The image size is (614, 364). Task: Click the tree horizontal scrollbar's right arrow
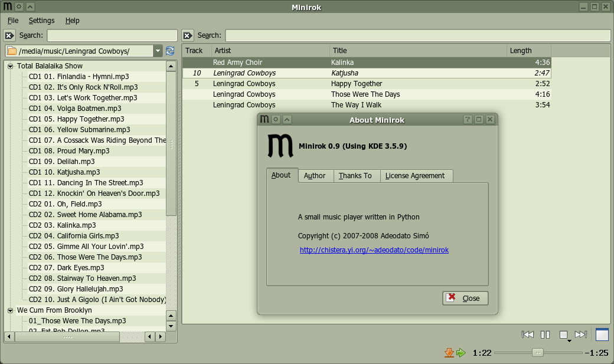[x=161, y=337]
